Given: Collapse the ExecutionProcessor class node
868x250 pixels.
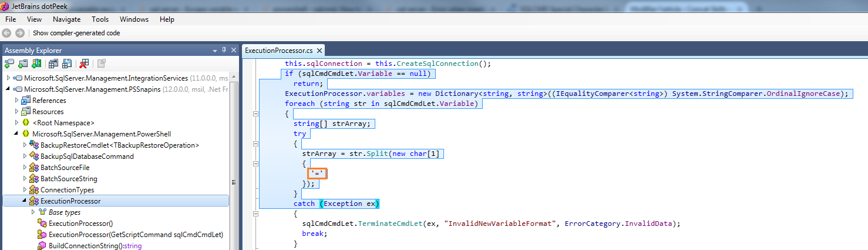Looking at the screenshot, I should coord(25,201).
